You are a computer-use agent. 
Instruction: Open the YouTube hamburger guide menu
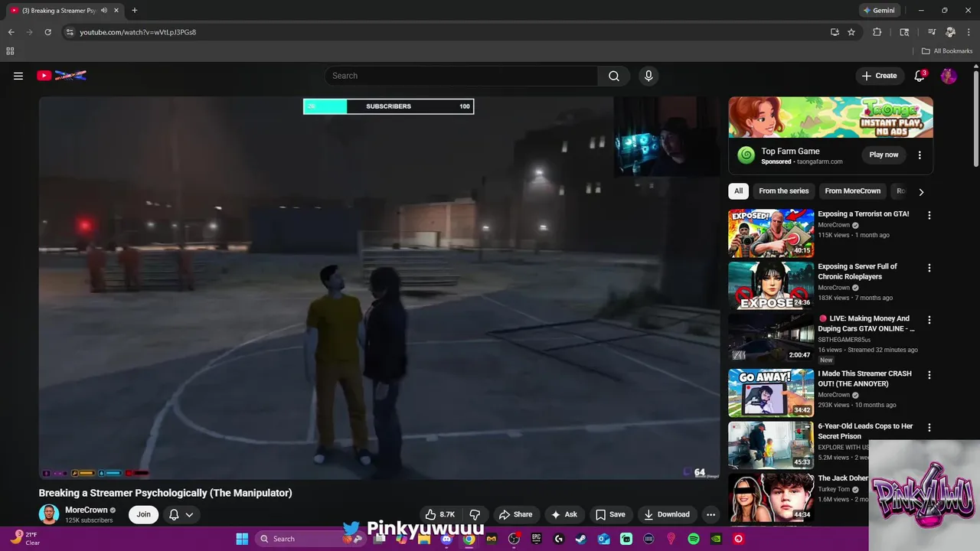click(x=18, y=76)
